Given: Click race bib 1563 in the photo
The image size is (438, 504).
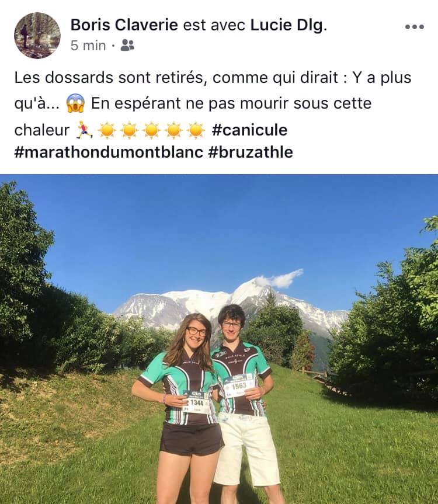Looking at the screenshot, I should tap(238, 385).
